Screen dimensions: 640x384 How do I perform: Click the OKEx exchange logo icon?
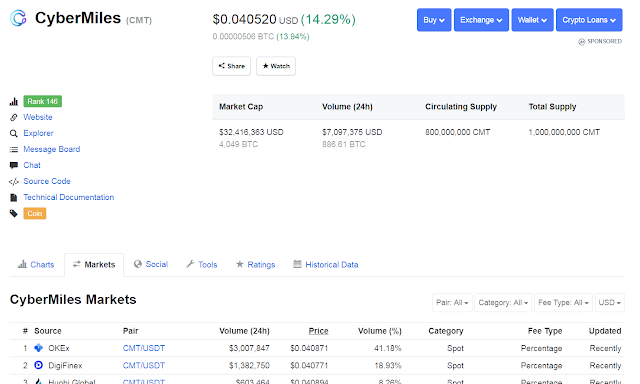pyautogui.click(x=38, y=348)
